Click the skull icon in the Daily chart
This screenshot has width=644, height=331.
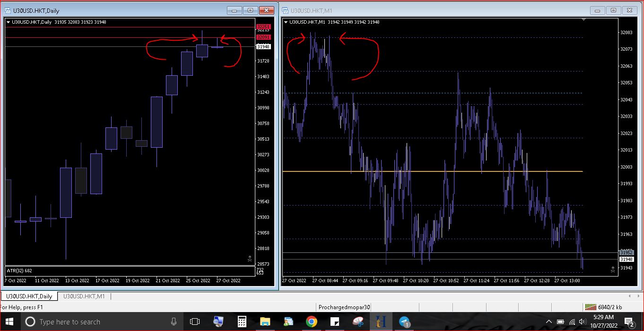coord(250,259)
